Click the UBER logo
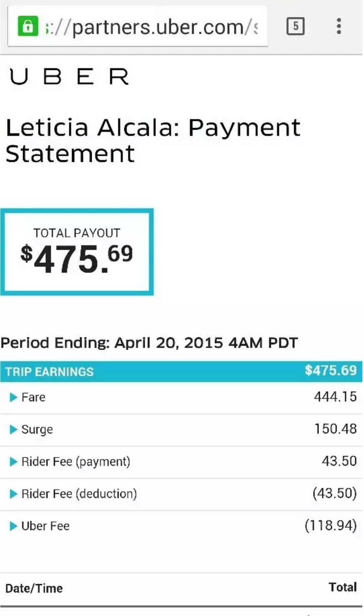The width and height of the screenshot is (364, 616). (69, 77)
